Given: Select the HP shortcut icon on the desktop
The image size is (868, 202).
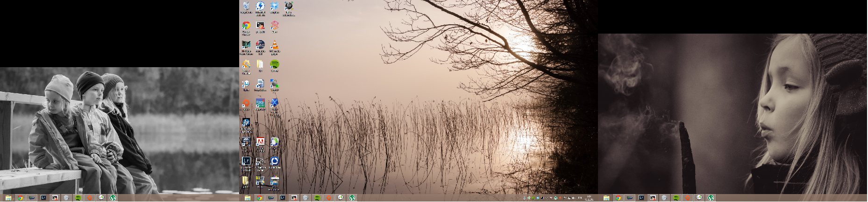Looking at the screenshot, I should pyautogui.click(x=246, y=123).
